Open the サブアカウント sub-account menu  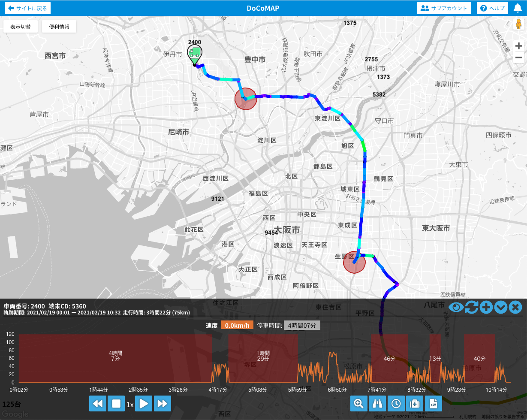[x=444, y=8]
